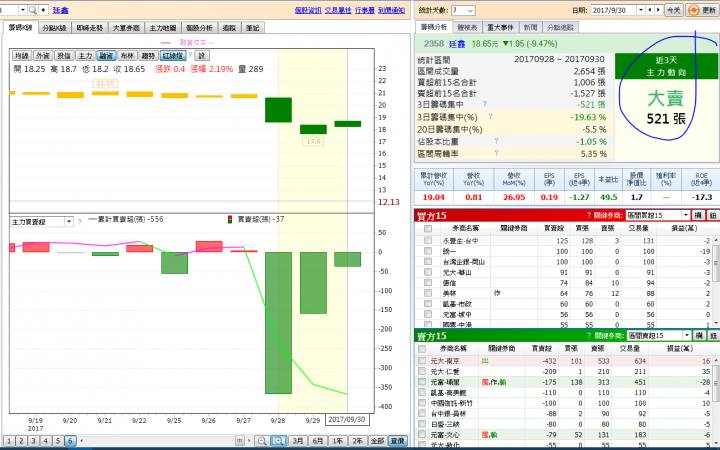Switch to the 即時走勢 tab

(x=90, y=28)
